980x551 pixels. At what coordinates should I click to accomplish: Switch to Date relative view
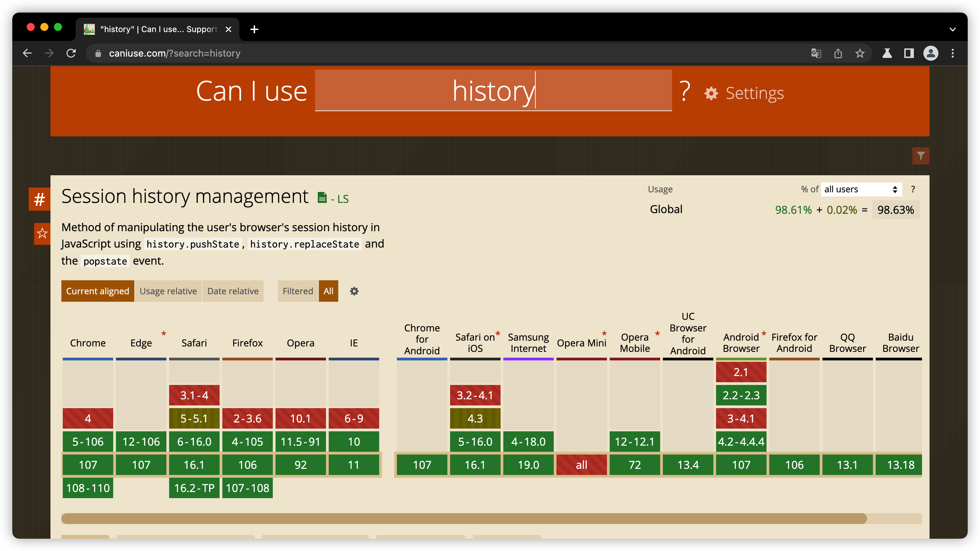coord(233,291)
